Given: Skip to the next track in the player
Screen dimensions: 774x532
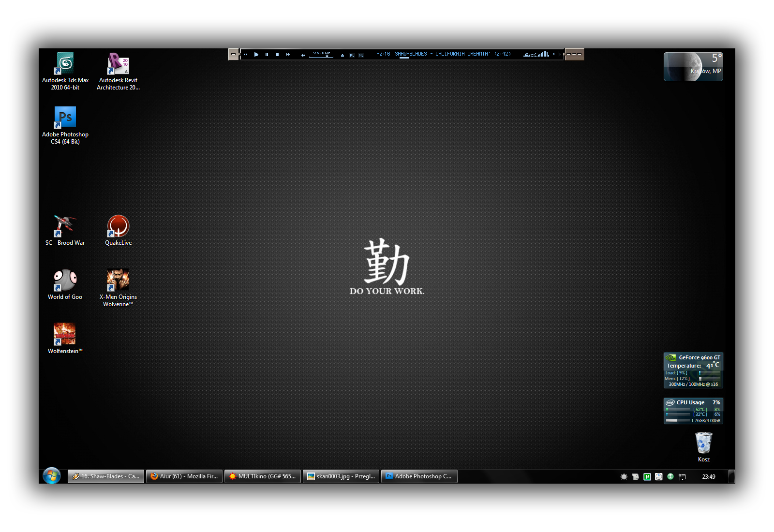Looking at the screenshot, I should 288,55.
